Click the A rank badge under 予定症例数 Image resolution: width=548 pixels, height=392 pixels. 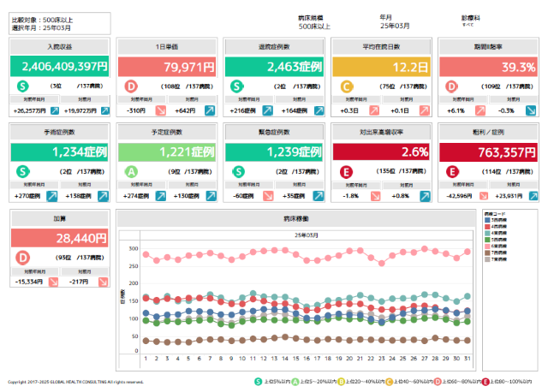click(131, 171)
